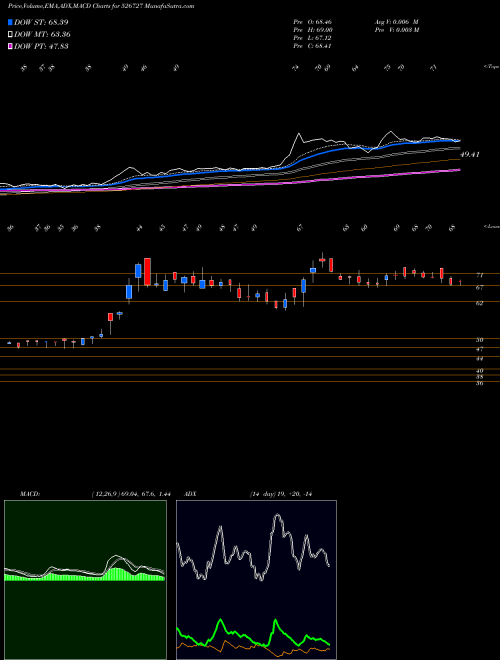Image resolution: width=500 pixels, height=660 pixels.
Task: Select the DOW ST: 68.39 legend text
Action: 41,22
